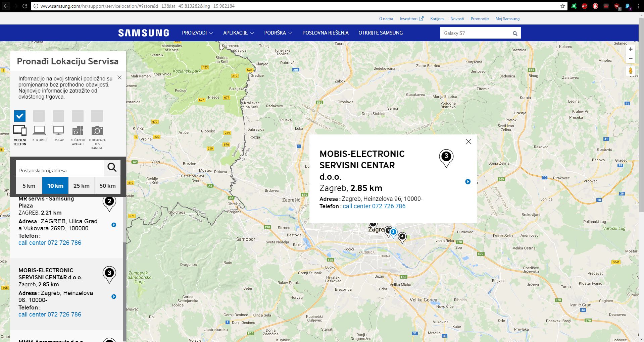Viewport: 644px width, 342px height.
Task: Zoom out on the map
Action: pos(631,58)
